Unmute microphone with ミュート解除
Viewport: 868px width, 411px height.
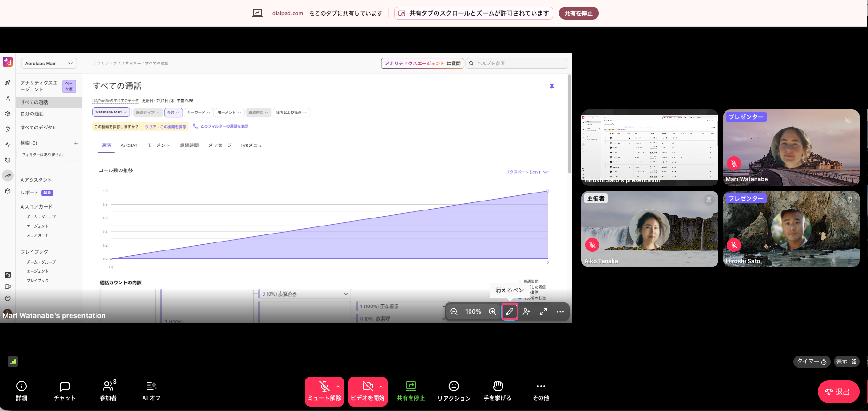(x=324, y=391)
